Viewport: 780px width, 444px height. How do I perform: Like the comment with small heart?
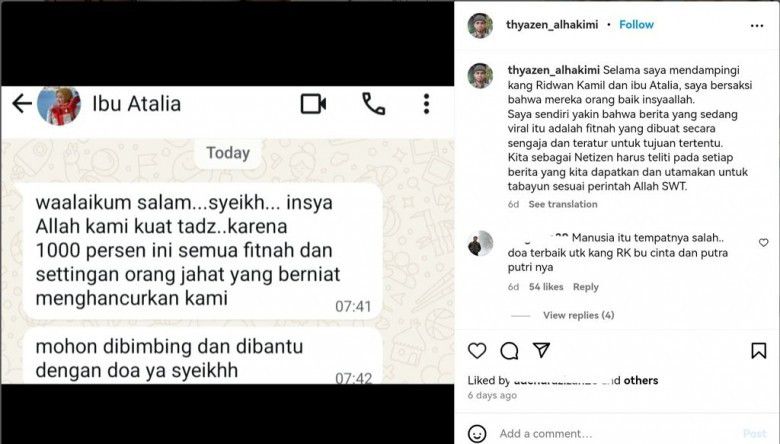(x=764, y=243)
